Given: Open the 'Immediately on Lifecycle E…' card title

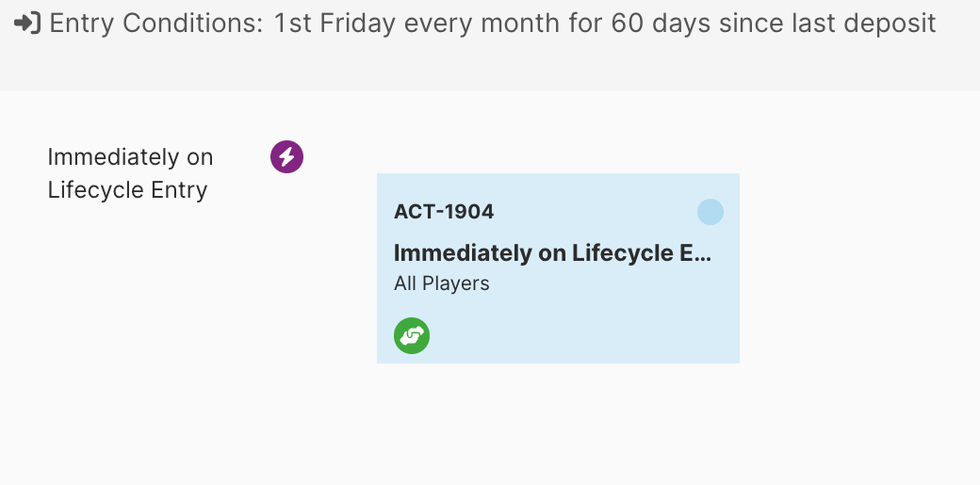Looking at the screenshot, I should click(x=551, y=253).
